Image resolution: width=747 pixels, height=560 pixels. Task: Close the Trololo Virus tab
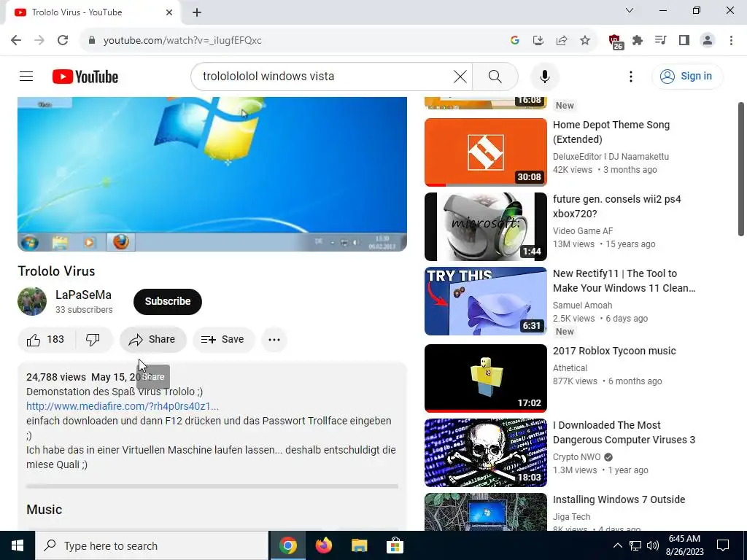click(x=169, y=12)
